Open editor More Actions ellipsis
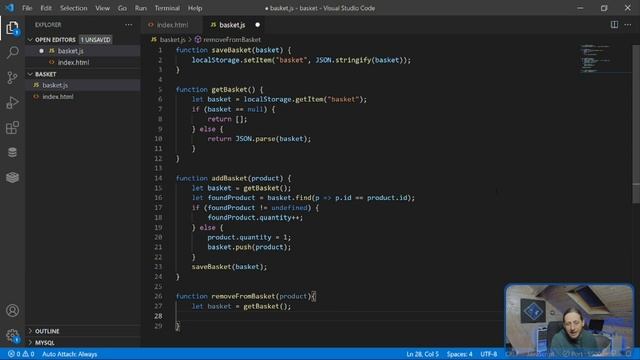This screenshot has width=640, height=360. point(628,25)
